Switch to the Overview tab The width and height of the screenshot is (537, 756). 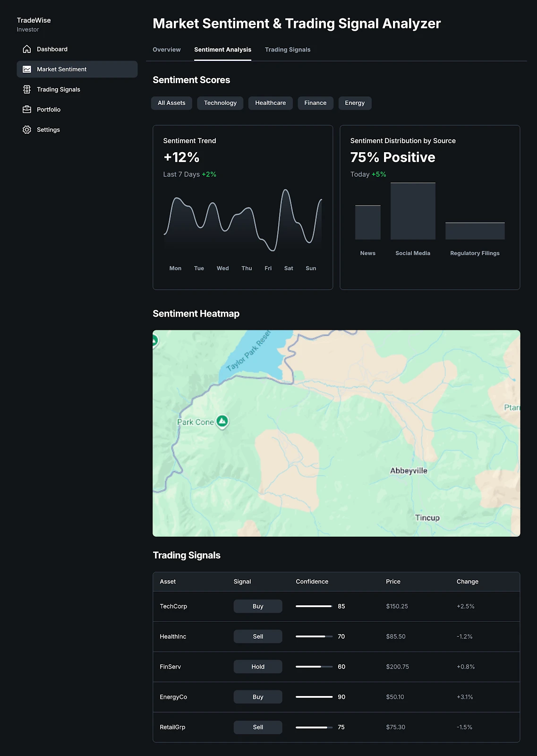point(166,50)
